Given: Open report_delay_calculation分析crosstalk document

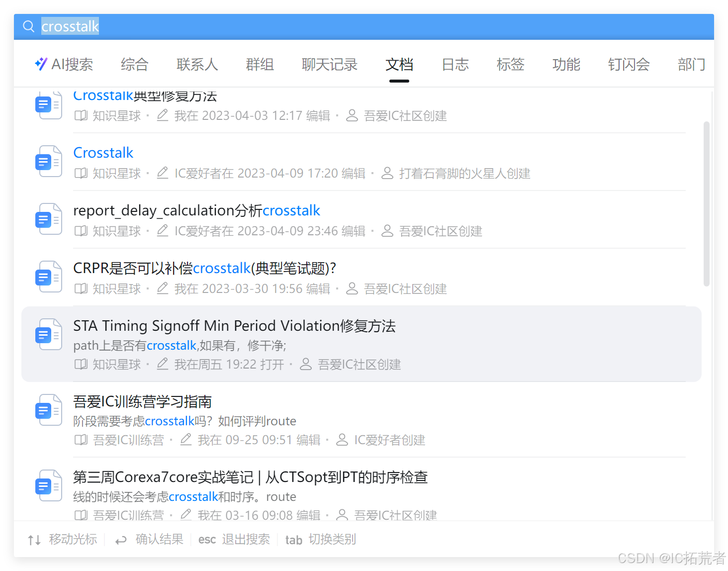Looking at the screenshot, I should (196, 211).
